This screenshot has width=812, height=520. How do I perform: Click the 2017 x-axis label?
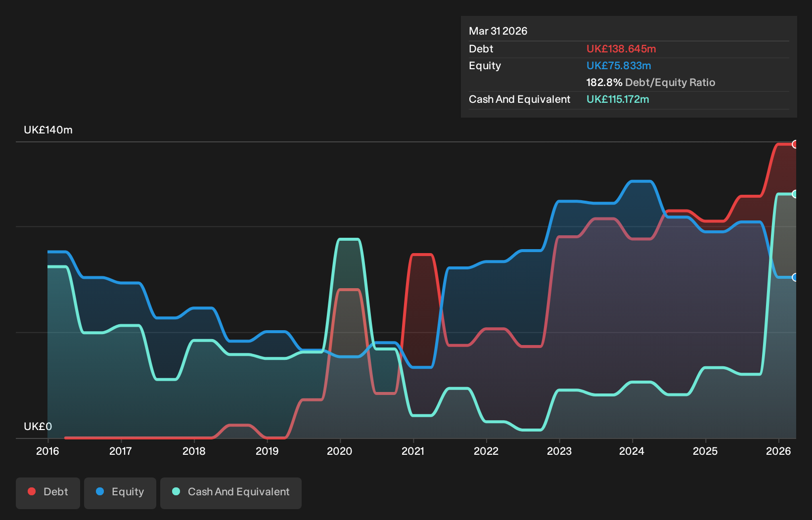121,451
